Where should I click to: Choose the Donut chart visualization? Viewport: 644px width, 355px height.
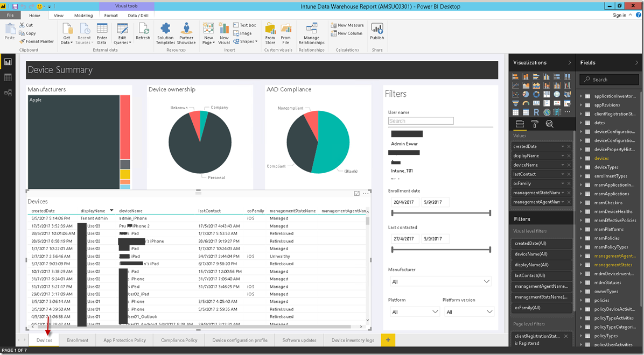pyautogui.click(x=536, y=94)
